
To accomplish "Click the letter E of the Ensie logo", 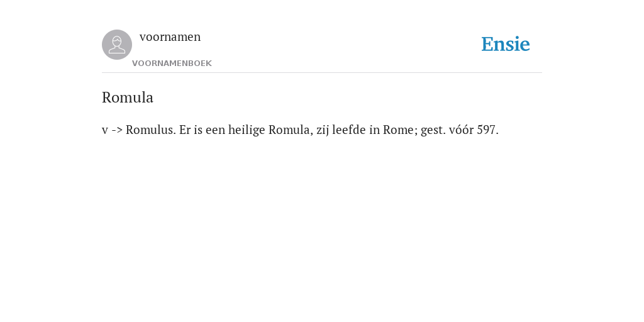I will 487,44.
